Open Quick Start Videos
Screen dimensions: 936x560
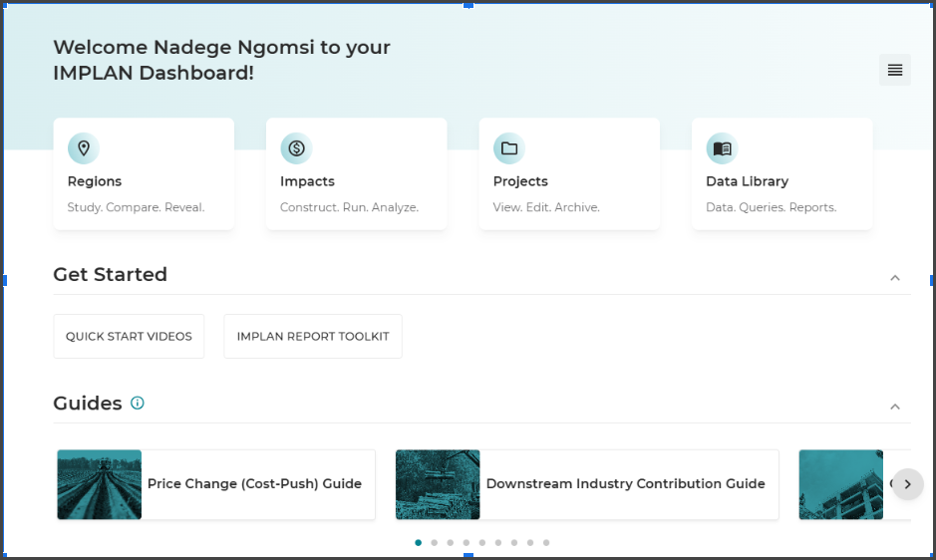point(129,336)
